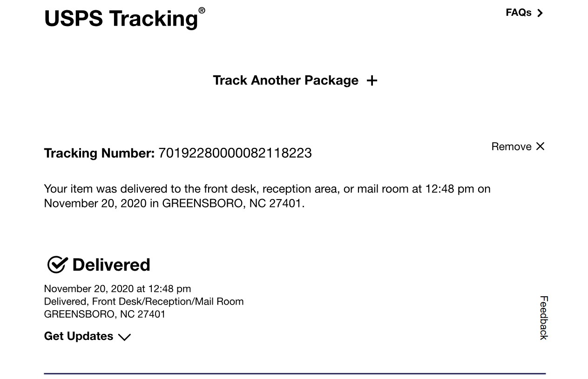The width and height of the screenshot is (588, 379).
Task: Select tracking number 70192280000082118223
Action: 235,153
